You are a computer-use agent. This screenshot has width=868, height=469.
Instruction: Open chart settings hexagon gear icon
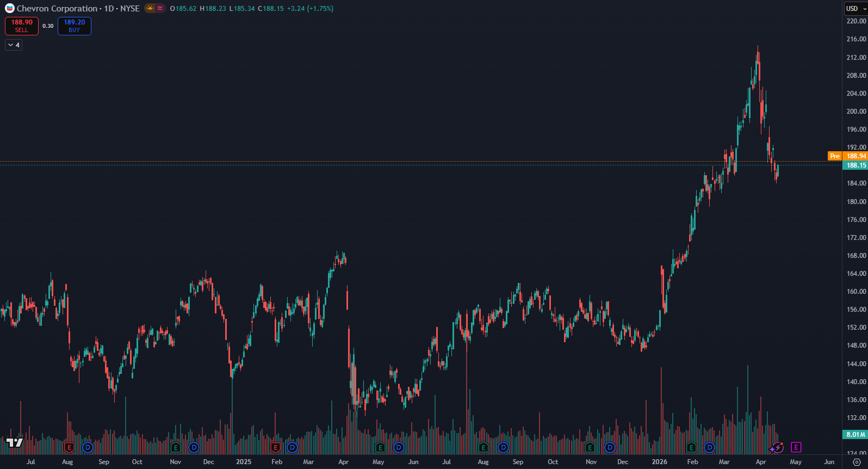pos(857,462)
